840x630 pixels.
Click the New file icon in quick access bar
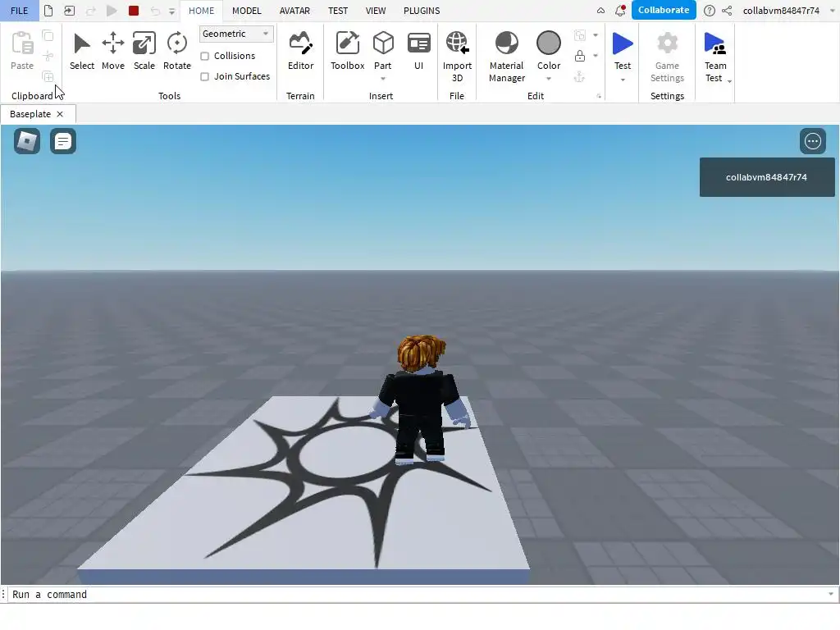tap(48, 10)
